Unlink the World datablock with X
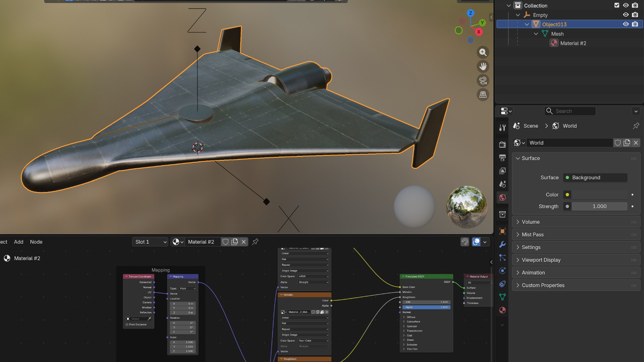This screenshot has height=362, width=644. 636,143
